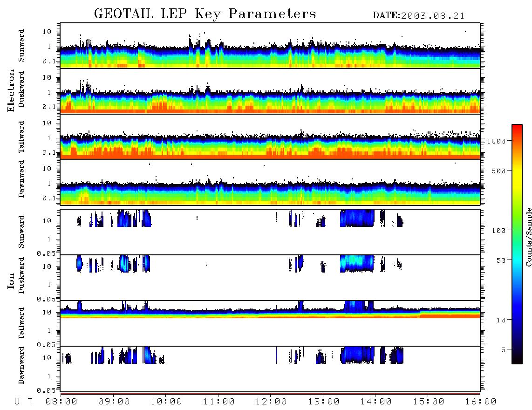Screen dimensions: 532x410
Task: Click the 14:00 time tick label
Action: (376, 402)
